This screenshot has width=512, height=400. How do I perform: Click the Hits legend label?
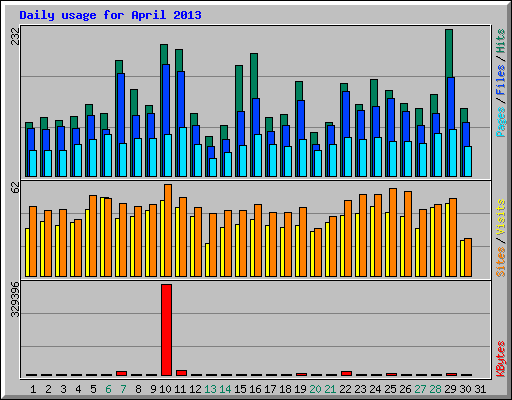[500, 41]
